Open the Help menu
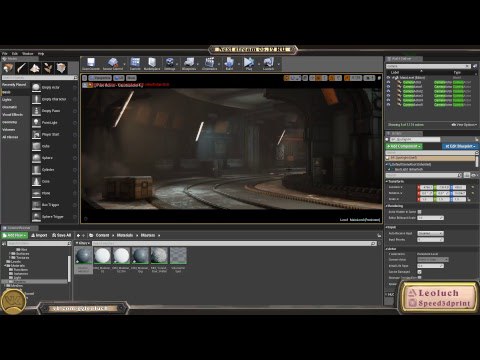 click(x=41, y=53)
